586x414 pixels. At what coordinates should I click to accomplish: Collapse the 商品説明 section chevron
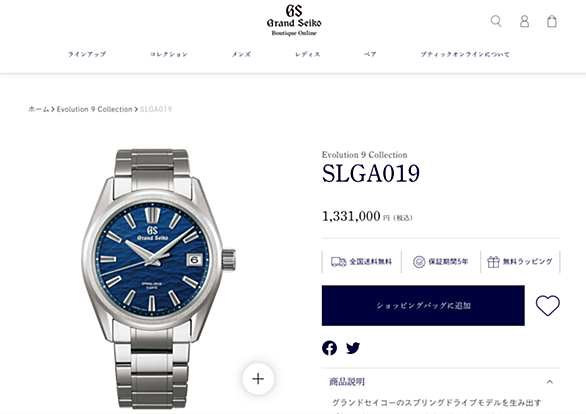coord(550,382)
